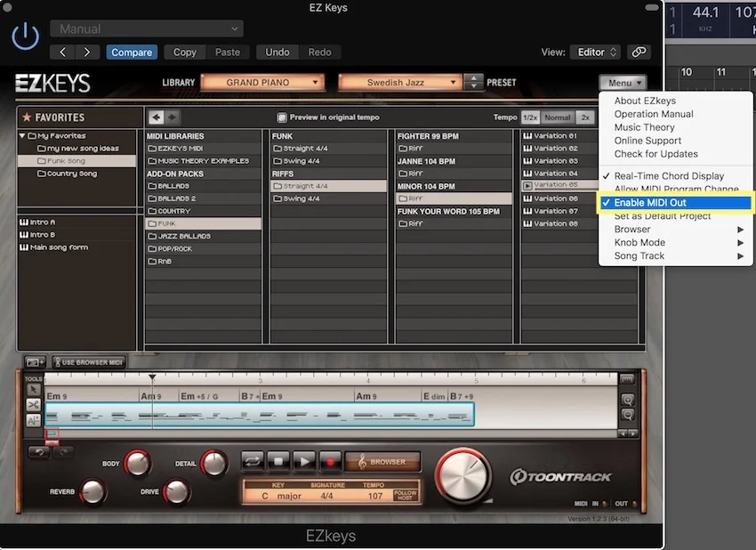Toggle the plugin power bypass icon
The width and height of the screenshot is (756, 550).
point(25,37)
